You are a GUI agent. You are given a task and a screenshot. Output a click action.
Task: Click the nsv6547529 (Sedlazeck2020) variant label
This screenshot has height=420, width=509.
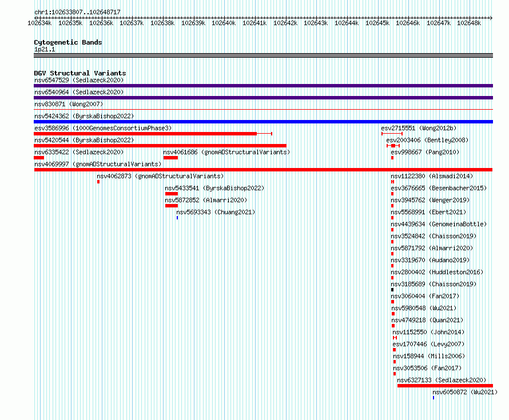coord(79,80)
